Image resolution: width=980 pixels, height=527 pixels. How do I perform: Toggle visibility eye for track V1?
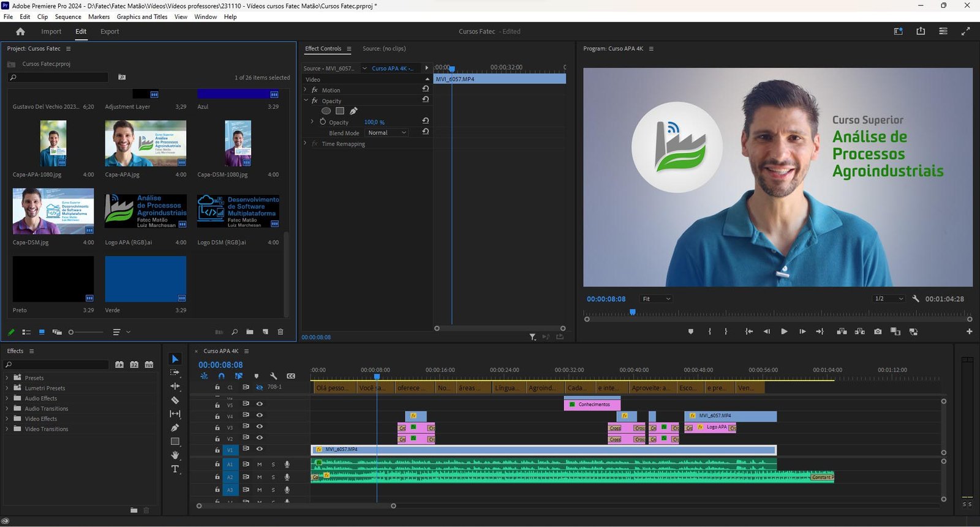click(x=260, y=449)
